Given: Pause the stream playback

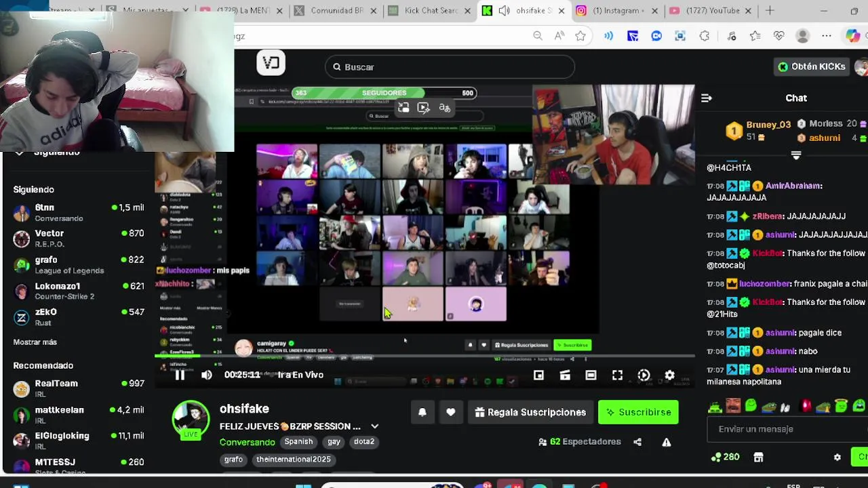Looking at the screenshot, I should 180,375.
